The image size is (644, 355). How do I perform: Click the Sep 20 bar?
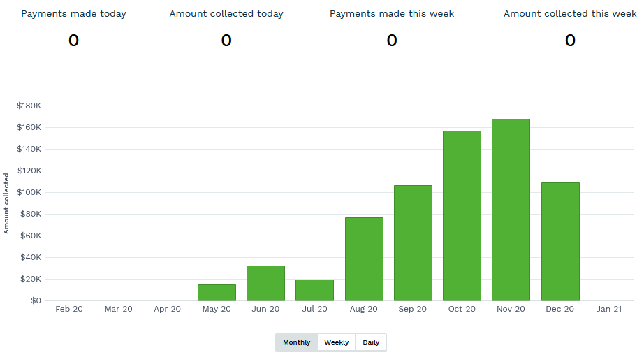[413, 243]
